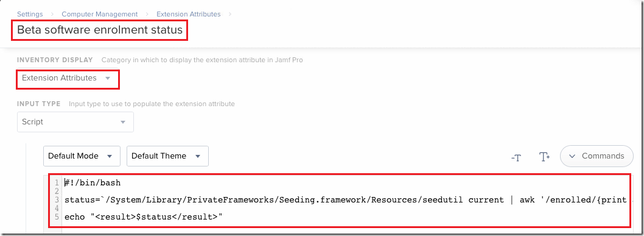Click empty line 4 in script editor
The height and width of the screenshot is (236, 644).
point(345,209)
